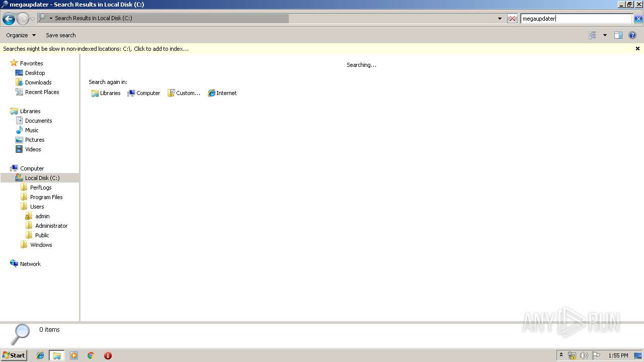Open the admin user folder
This screenshot has width=644, height=362.
42,216
